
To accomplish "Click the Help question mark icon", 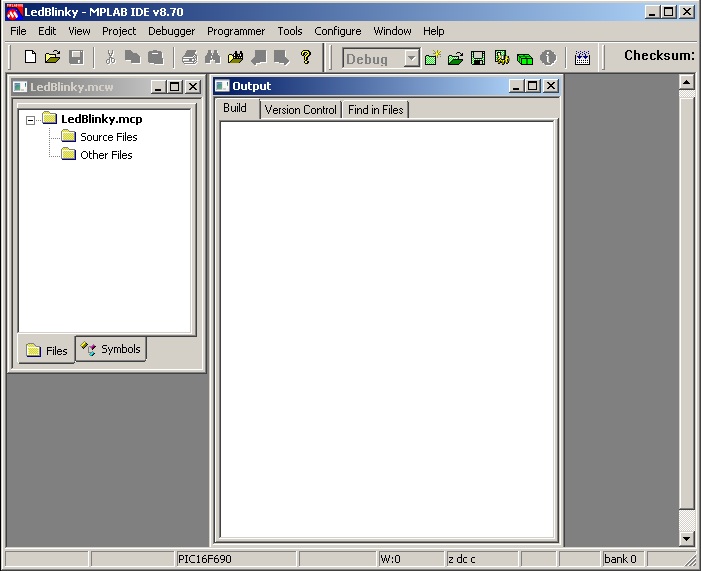I will [306, 58].
